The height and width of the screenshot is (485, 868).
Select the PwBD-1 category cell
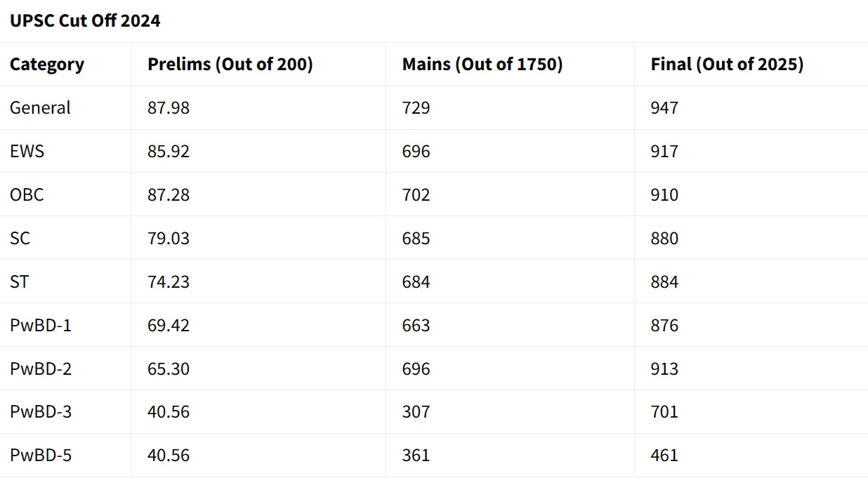(41, 326)
